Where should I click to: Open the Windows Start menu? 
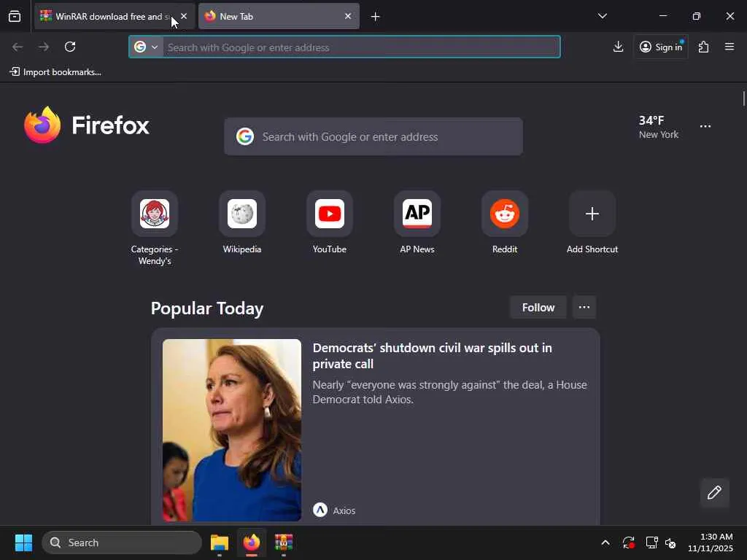[23, 542]
